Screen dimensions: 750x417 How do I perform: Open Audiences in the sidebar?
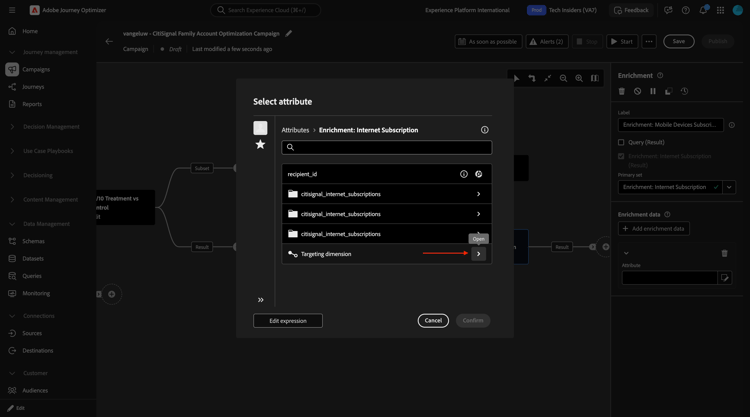tap(35, 391)
